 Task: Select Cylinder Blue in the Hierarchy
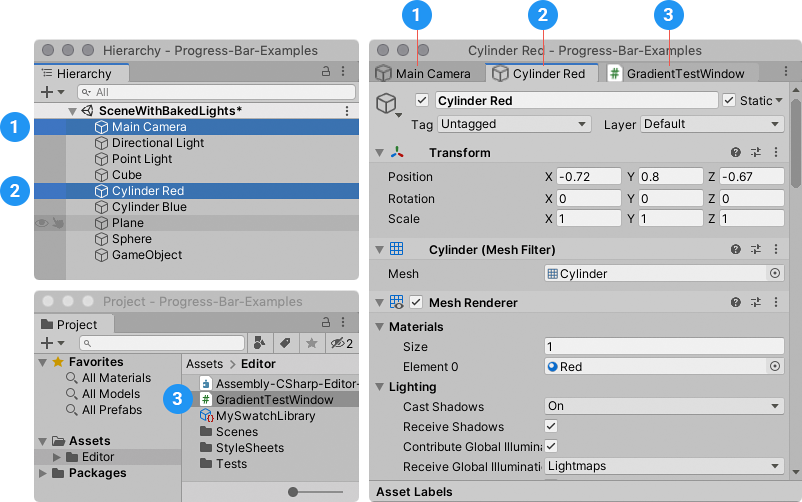(x=148, y=207)
